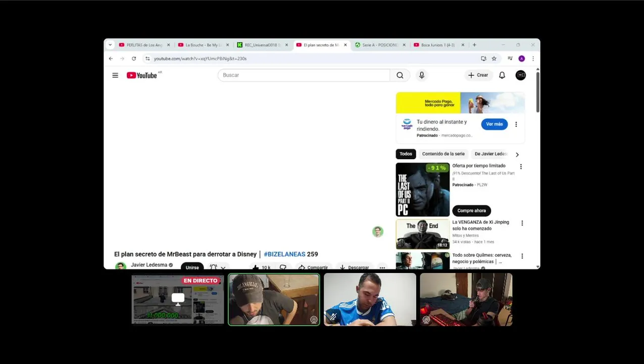Viewport: 644px width, 364px height.
Task: Open La VENGANZA de Xi Jinping thumbnail
Action: click(423, 234)
